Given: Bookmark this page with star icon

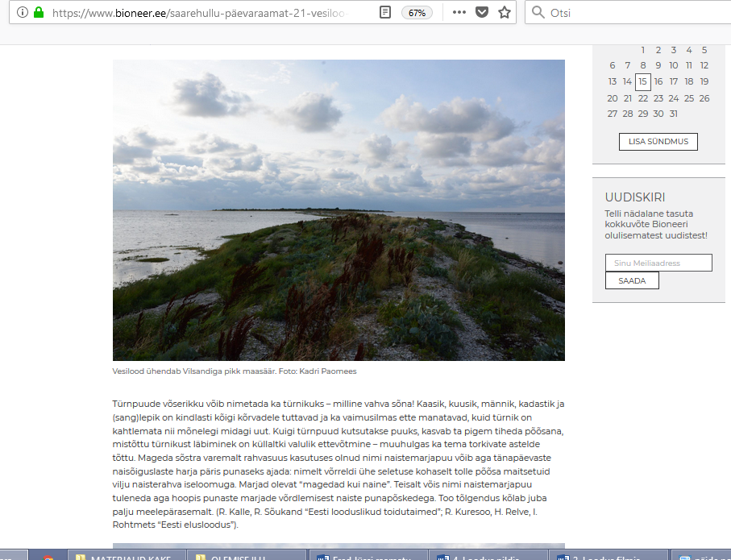Looking at the screenshot, I should (505, 13).
